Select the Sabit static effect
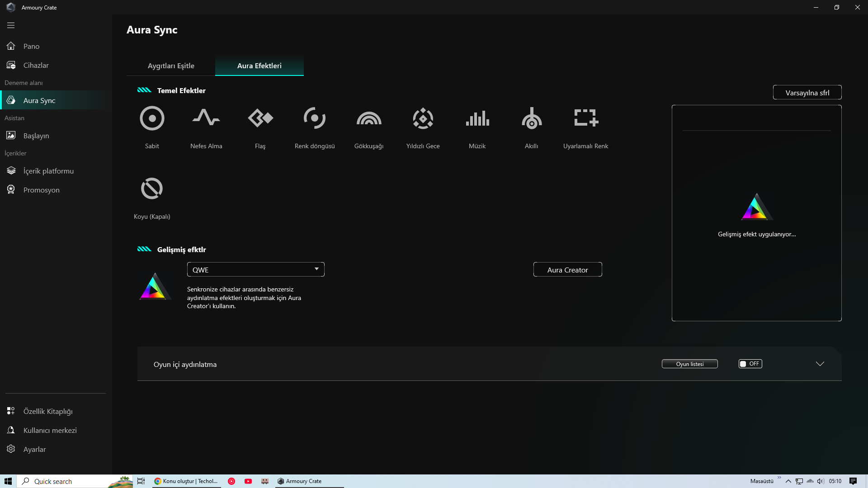Screen dimensions: 868x488 (152, 118)
